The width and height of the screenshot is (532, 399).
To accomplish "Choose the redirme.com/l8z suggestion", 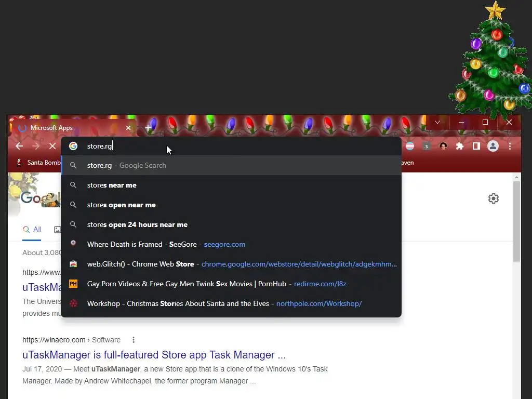I will pos(231,284).
